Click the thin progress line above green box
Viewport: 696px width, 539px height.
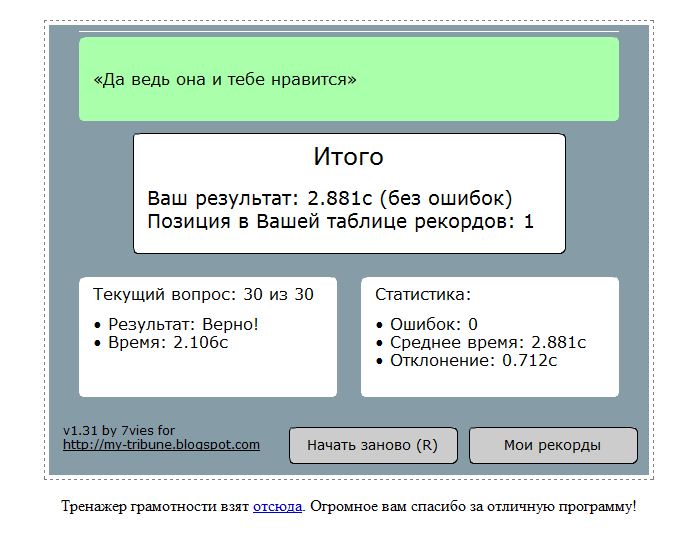348,31
